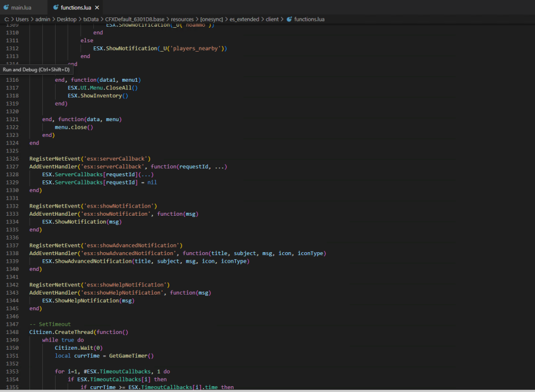Click line number 1348 in the gutter

click(x=12, y=332)
